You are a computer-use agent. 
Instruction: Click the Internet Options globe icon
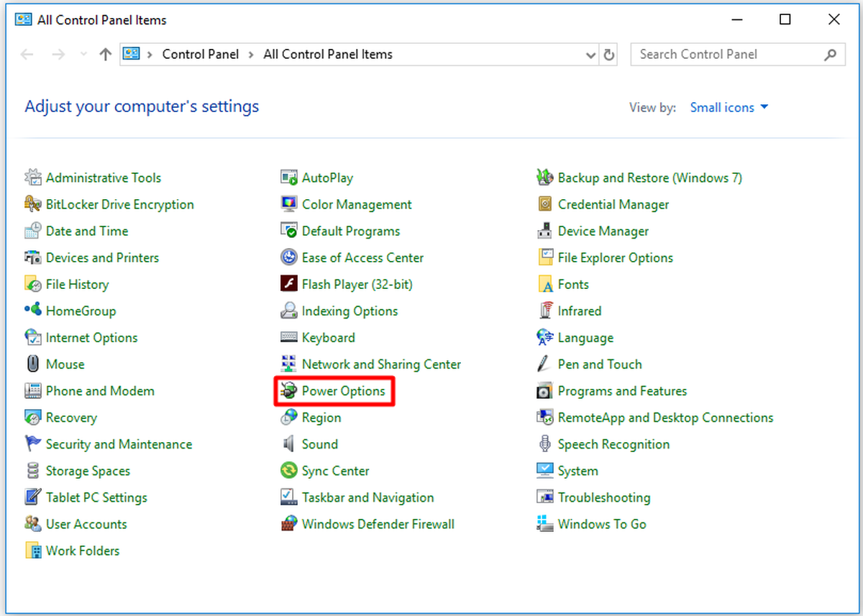pos(32,337)
